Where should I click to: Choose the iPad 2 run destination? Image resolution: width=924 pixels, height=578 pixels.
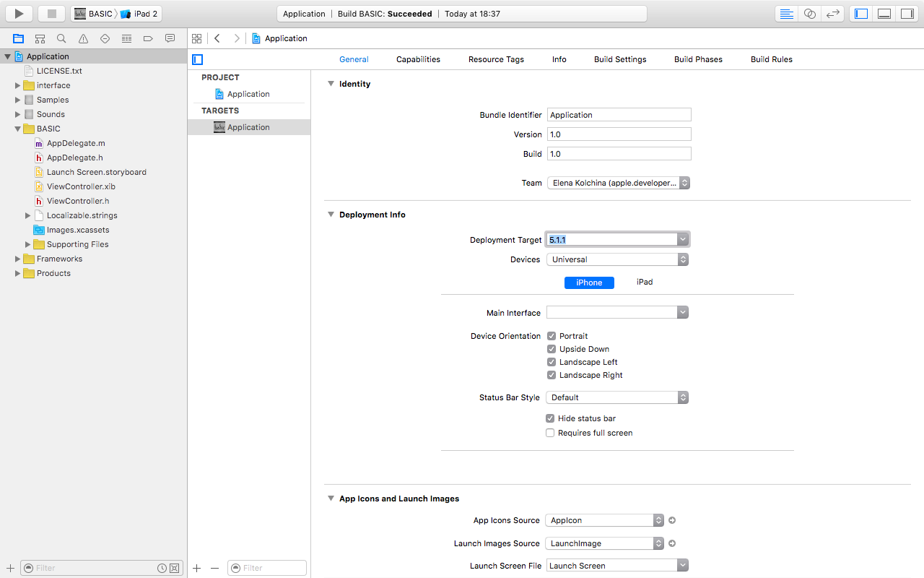(139, 14)
